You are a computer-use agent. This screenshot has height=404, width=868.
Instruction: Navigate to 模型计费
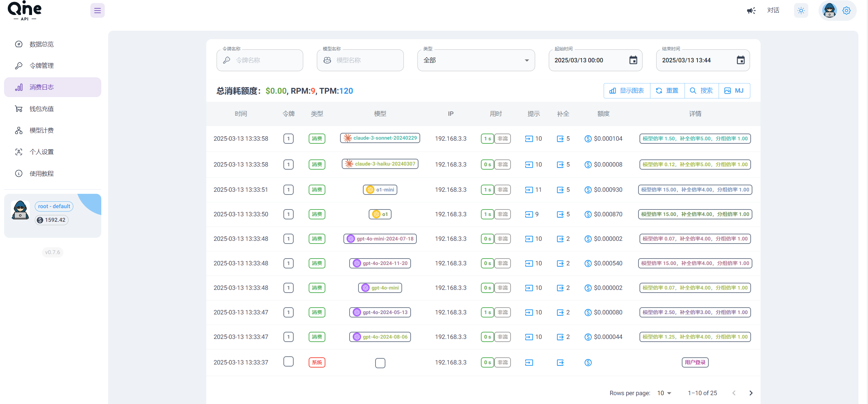[53, 130]
